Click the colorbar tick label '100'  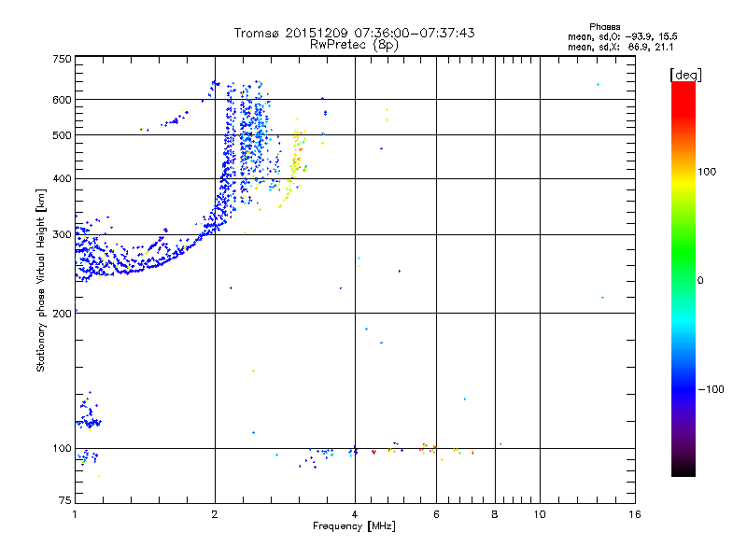pos(707,172)
